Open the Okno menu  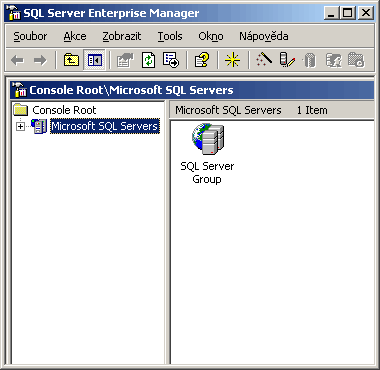[x=211, y=36]
